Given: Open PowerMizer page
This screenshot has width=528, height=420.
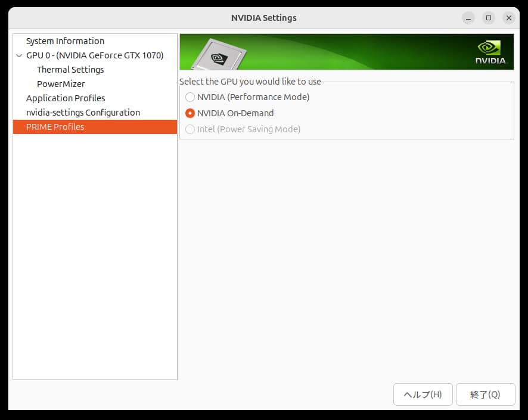Looking at the screenshot, I should point(61,84).
